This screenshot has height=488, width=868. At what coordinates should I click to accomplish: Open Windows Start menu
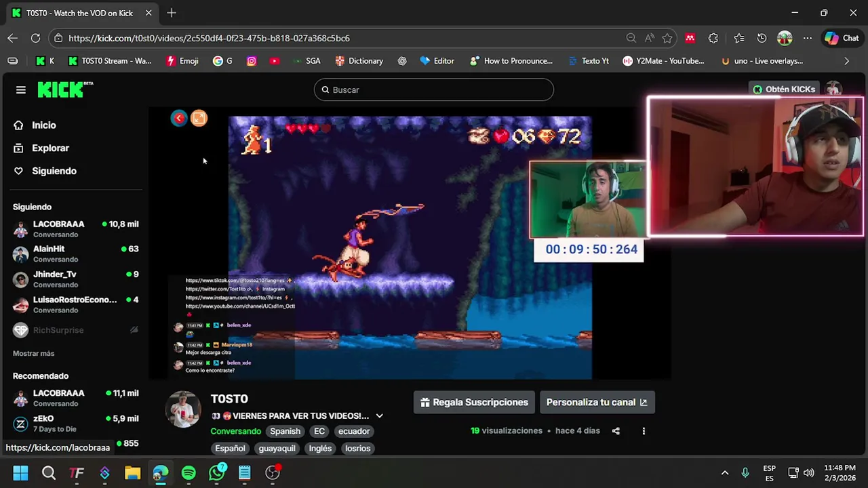20,473
